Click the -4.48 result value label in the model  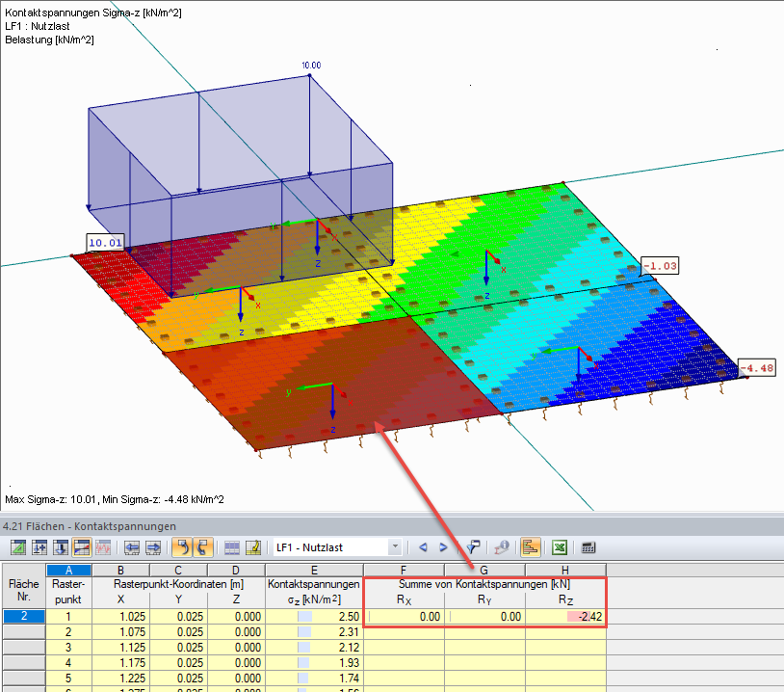(x=757, y=368)
